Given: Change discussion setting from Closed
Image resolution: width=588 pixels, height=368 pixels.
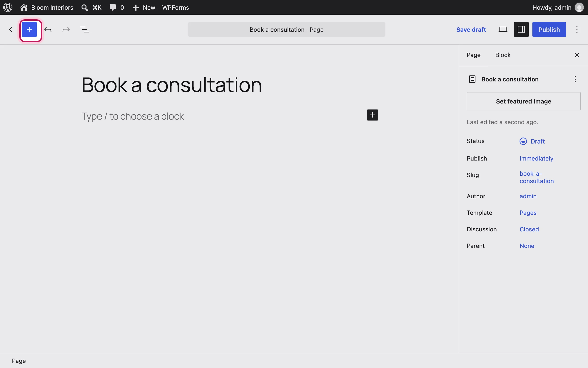Looking at the screenshot, I should [529, 229].
